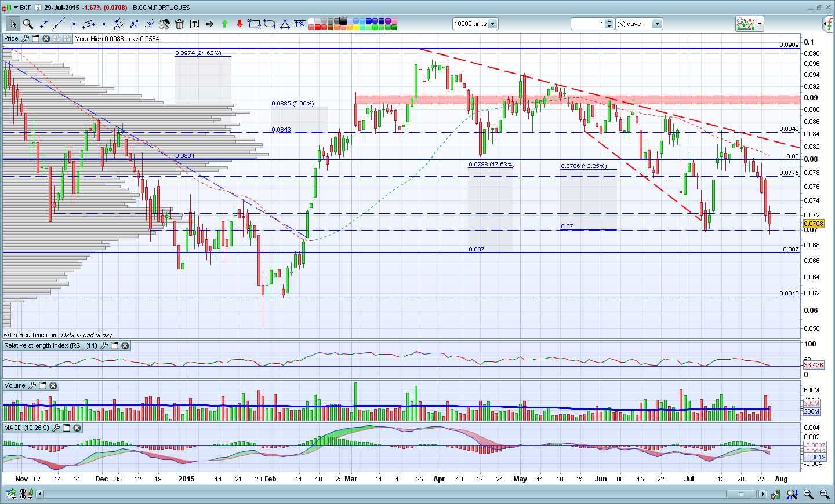Place a red down arrow marker
This screenshot has height=504, width=835.
239,24
